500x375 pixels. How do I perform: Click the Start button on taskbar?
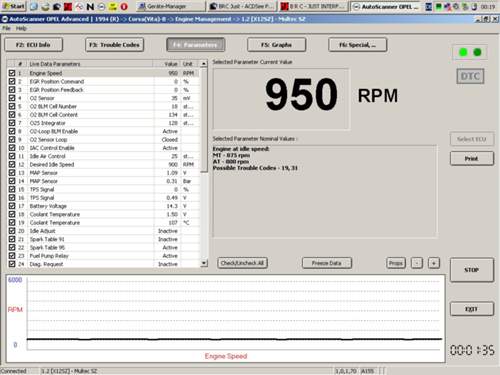pyautogui.click(x=14, y=6)
